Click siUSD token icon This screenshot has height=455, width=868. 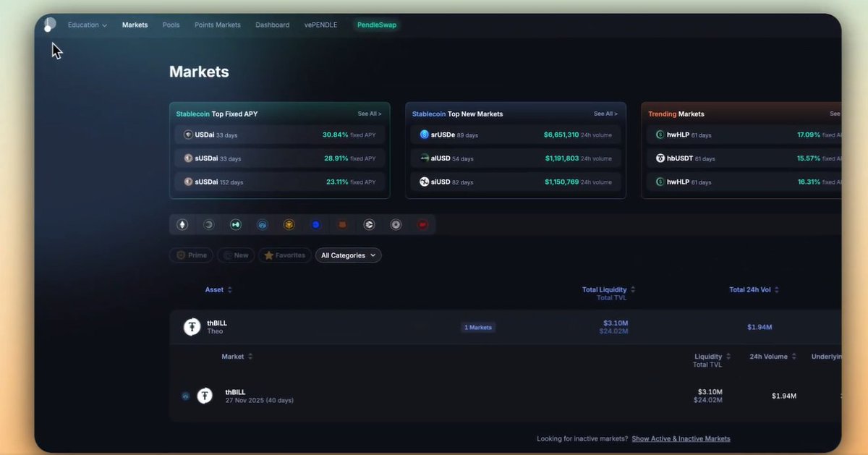pyautogui.click(x=425, y=182)
